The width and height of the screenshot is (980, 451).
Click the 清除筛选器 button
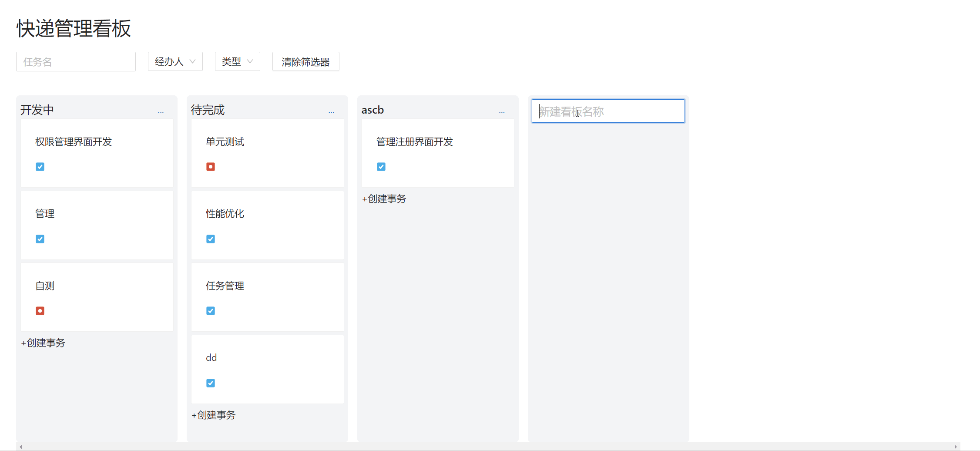[305, 61]
